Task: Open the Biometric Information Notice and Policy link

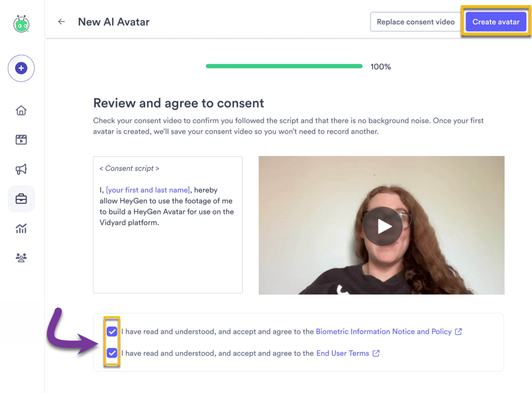Action: 383,331
